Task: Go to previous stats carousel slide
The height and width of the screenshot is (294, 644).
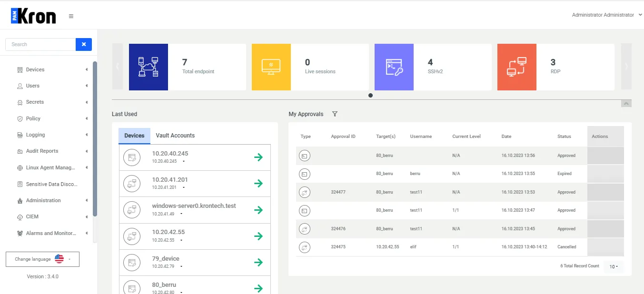Action: [117, 67]
